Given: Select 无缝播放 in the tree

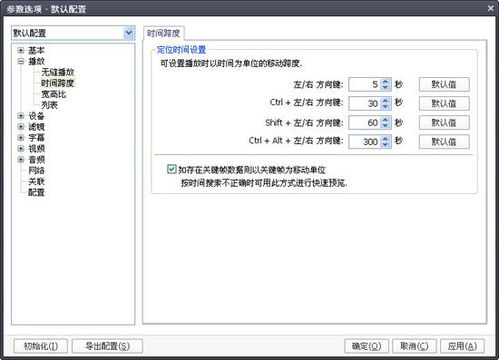Looking at the screenshot, I should 57,72.
